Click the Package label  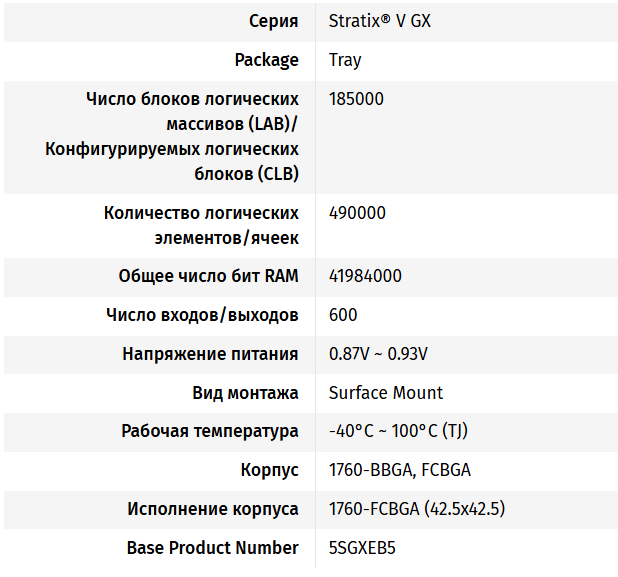coord(266,60)
